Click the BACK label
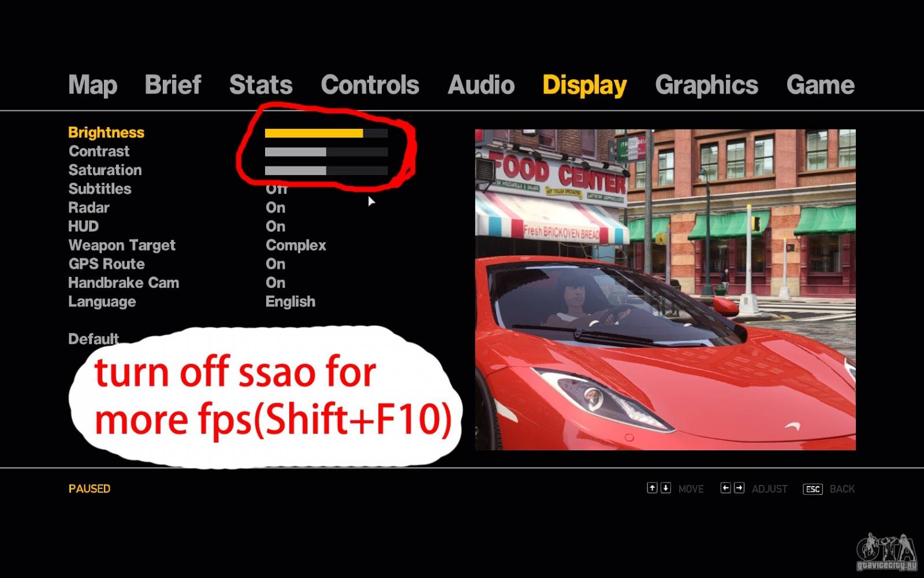The width and height of the screenshot is (924, 578). [x=842, y=489]
